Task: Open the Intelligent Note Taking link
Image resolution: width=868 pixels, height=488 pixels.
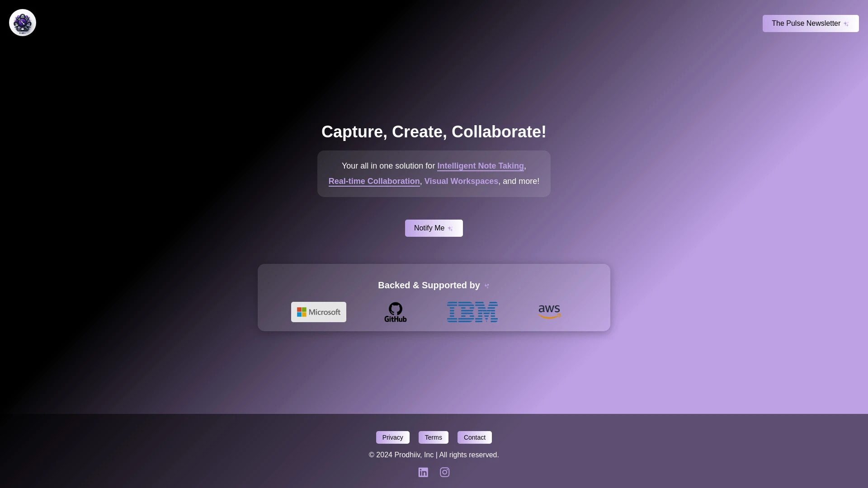Action: [481, 166]
